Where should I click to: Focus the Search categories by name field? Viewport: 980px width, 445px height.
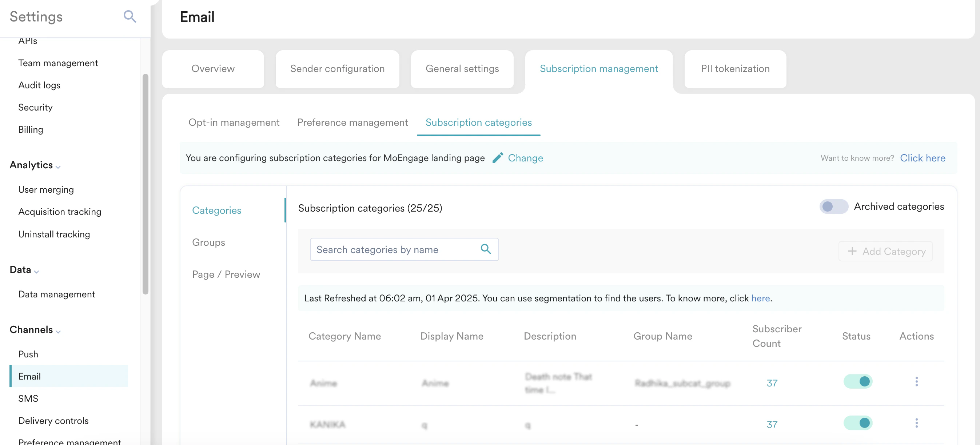(396, 249)
